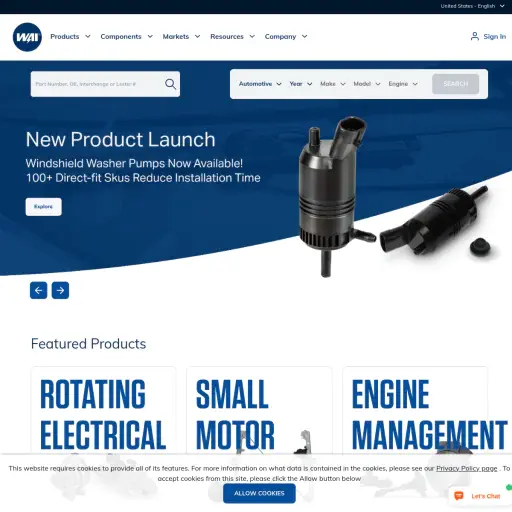Screen dimensions: 512x512
Task: Open the Make dropdown
Action: pyautogui.click(x=333, y=84)
